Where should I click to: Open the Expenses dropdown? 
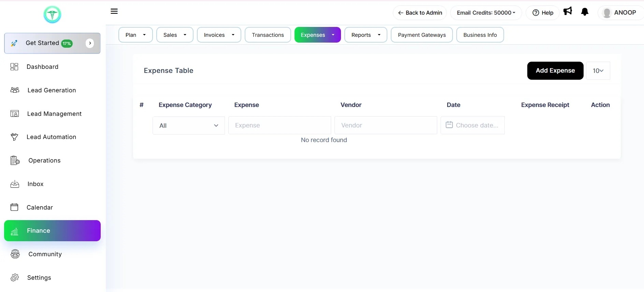[318, 35]
